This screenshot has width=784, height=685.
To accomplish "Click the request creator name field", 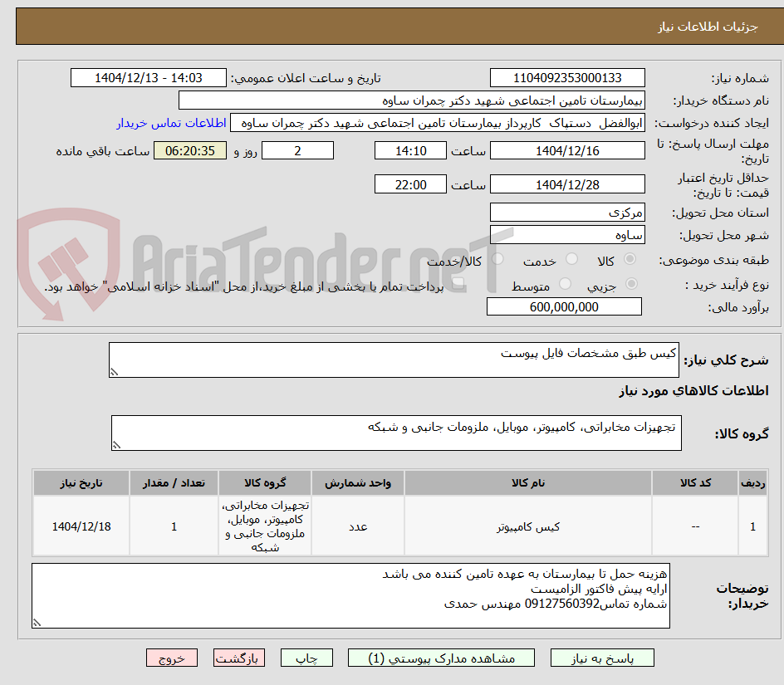I will tap(438, 123).
